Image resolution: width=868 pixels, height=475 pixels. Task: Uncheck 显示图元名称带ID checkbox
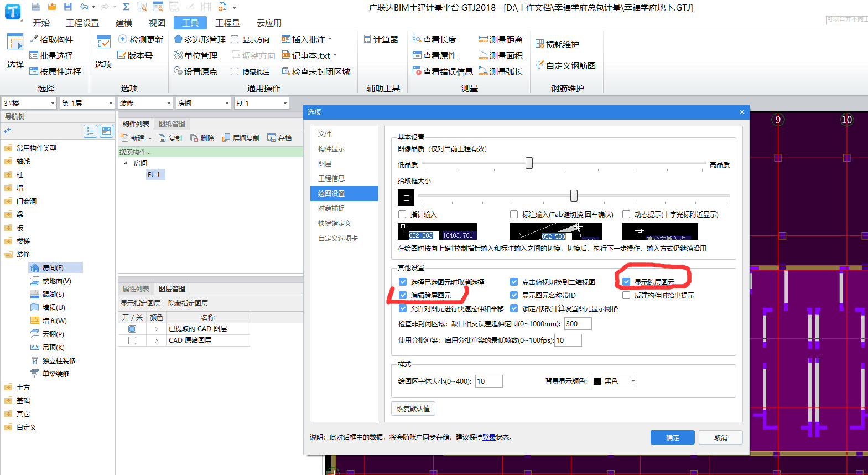pyautogui.click(x=514, y=295)
